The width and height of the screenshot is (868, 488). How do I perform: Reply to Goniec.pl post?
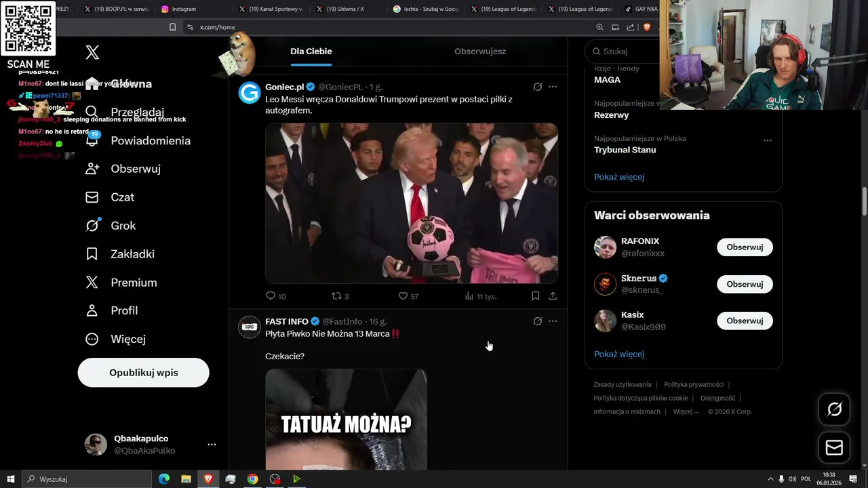click(275, 296)
